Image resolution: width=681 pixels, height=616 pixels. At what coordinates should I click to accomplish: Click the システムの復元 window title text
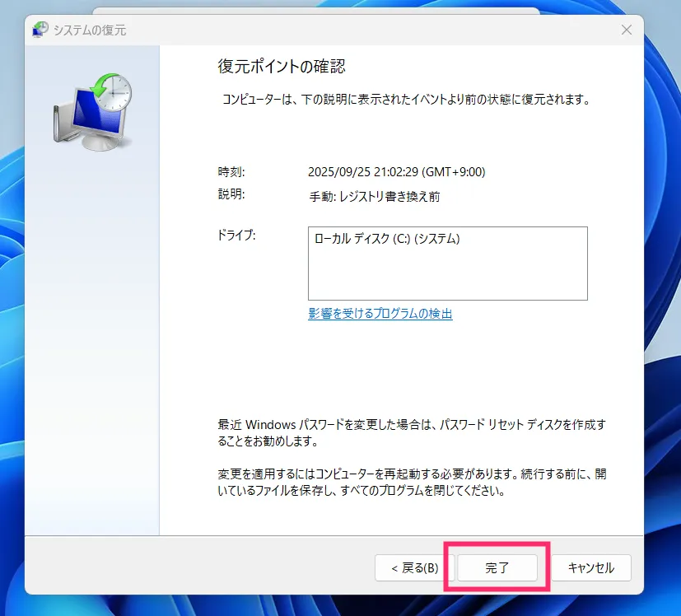[x=90, y=30]
